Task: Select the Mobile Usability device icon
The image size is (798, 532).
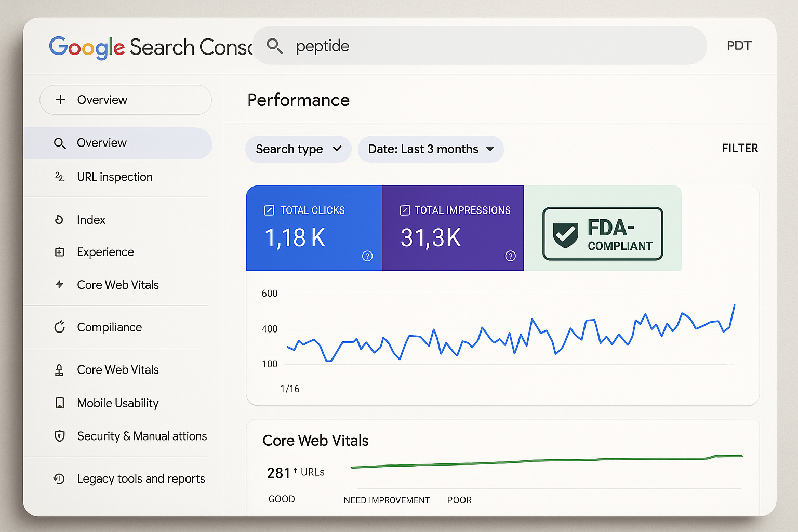Action: pos(60,403)
